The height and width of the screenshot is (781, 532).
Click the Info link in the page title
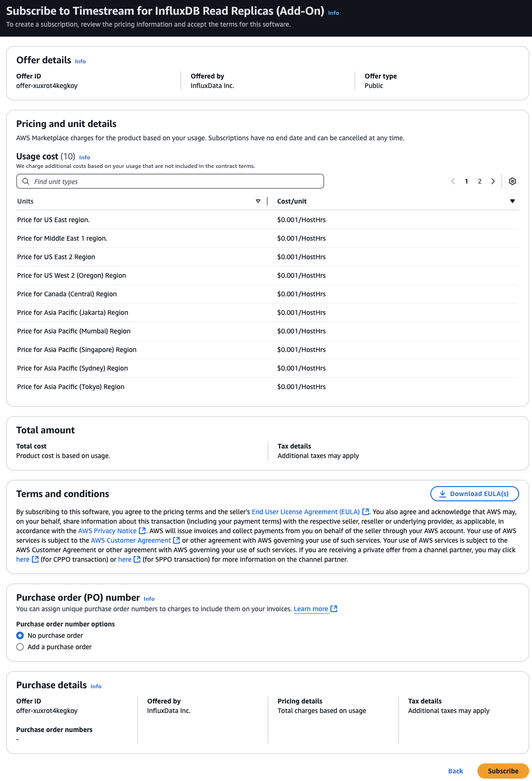tap(333, 12)
